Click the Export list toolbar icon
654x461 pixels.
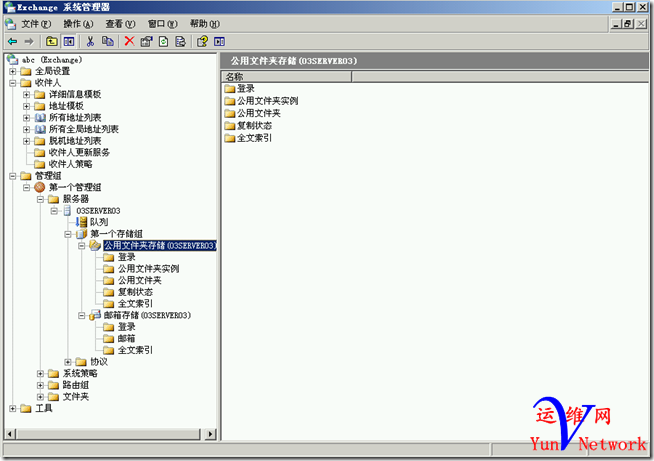tap(180, 41)
